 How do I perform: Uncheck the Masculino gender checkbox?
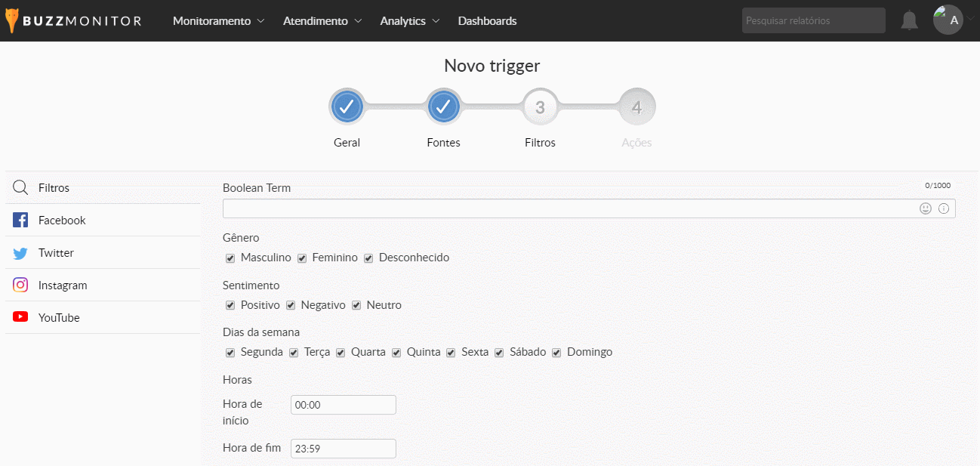coord(230,258)
